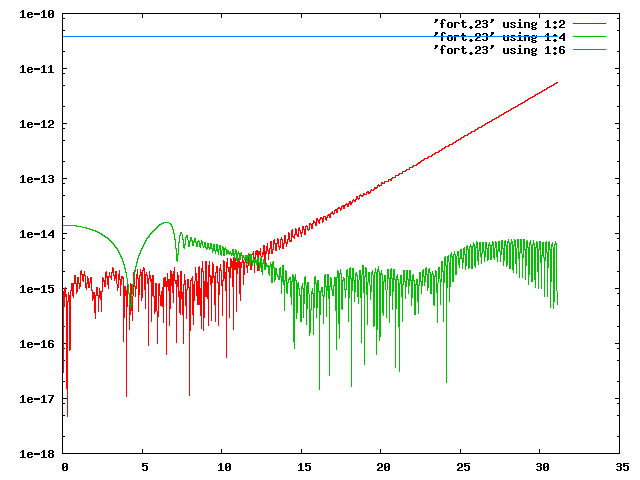Click y-axis label 1e-17
Image resolution: width=640 pixels, height=480 pixels.
point(37,399)
